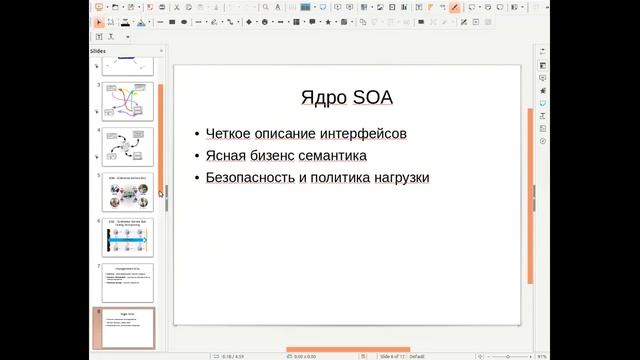Click the Fill Color bucket icon

(x=141, y=22)
